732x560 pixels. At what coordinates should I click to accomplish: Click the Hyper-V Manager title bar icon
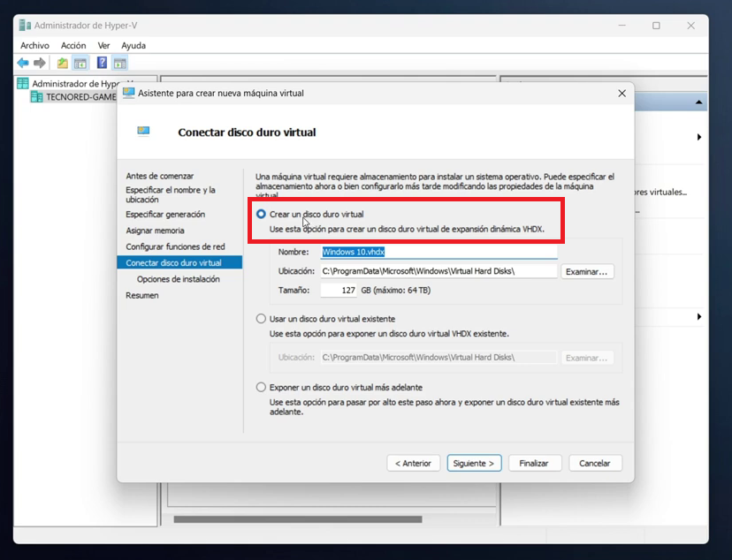[x=25, y=26]
